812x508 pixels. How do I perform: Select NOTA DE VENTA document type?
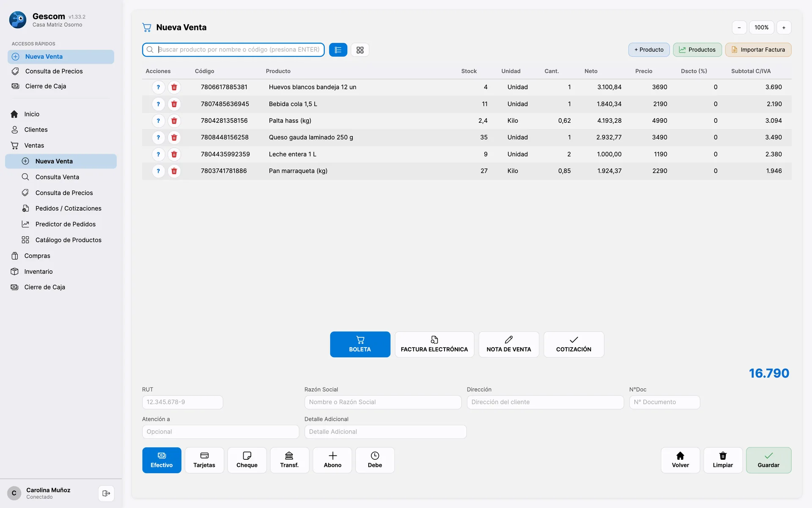[x=509, y=344]
